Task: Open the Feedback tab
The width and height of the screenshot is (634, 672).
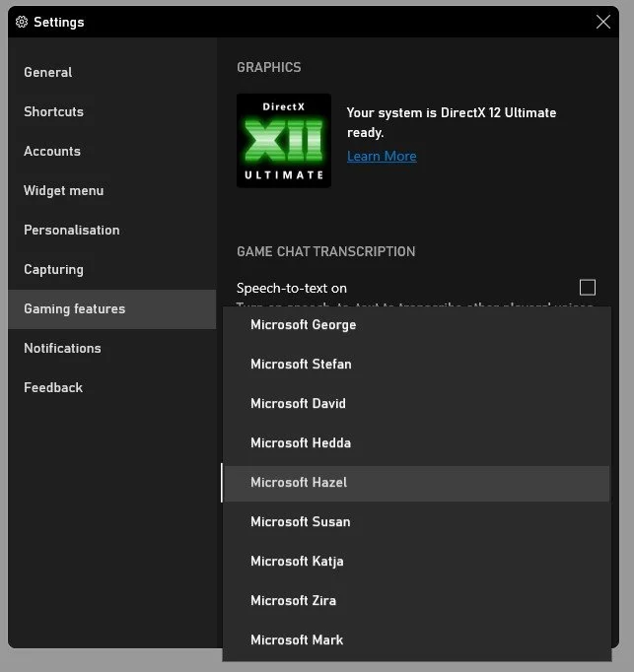Action: tap(112, 388)
